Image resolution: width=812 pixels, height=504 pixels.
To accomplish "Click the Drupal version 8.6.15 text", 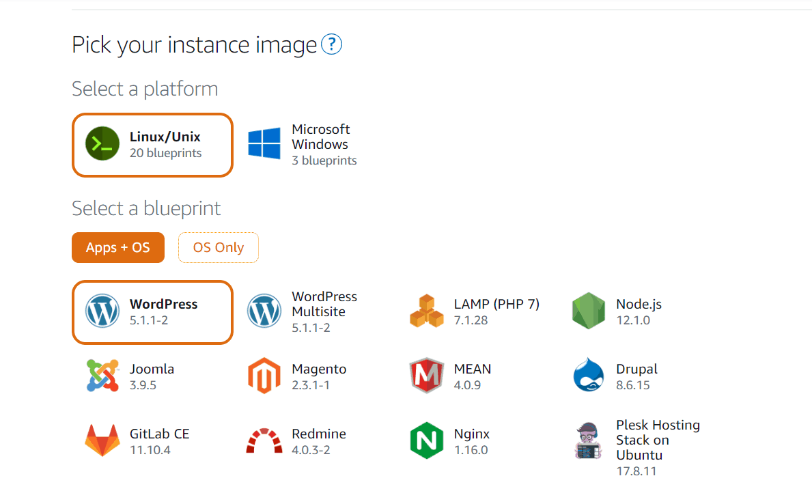I will pyautogui.click(x=633, y=385).
